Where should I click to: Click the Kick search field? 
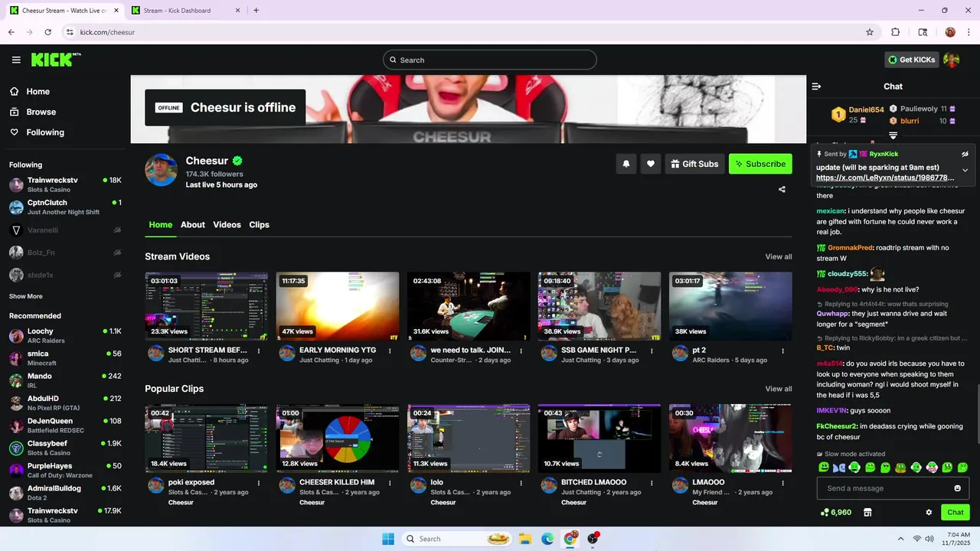point(490,60)
